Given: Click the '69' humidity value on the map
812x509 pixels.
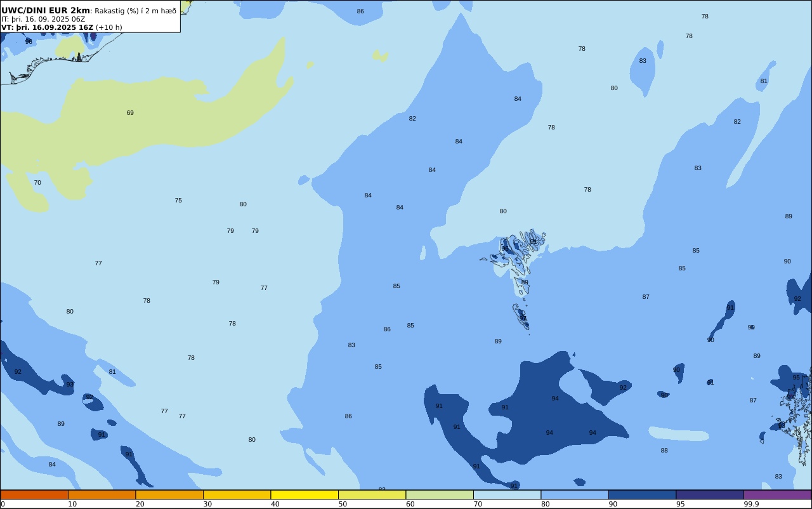Looking at the screenshot, I should [130, 113].
